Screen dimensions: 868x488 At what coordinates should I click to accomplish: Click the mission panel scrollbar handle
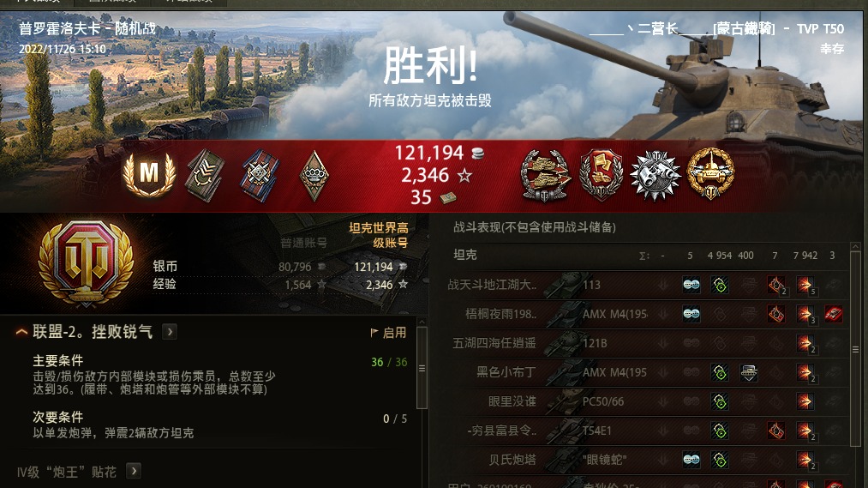pos(422,368)
